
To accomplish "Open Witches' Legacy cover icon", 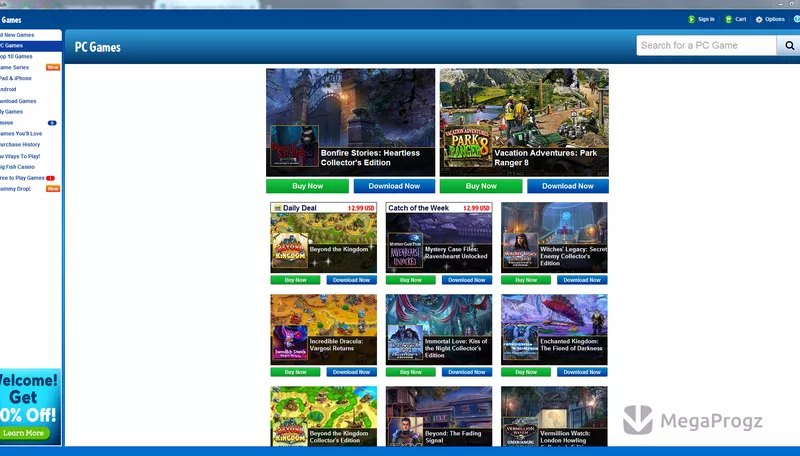I will [521, 250].
